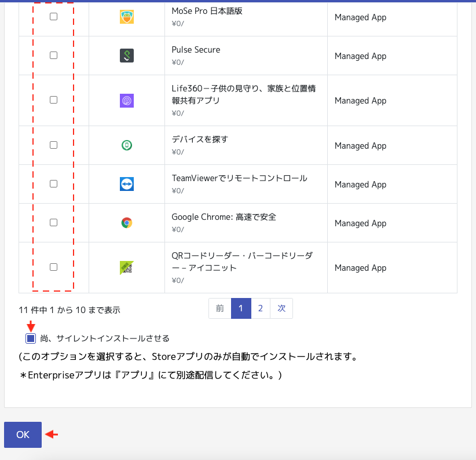Click the TeamViewer app icon
Screen dimensions: 476x460
[127, 184]
